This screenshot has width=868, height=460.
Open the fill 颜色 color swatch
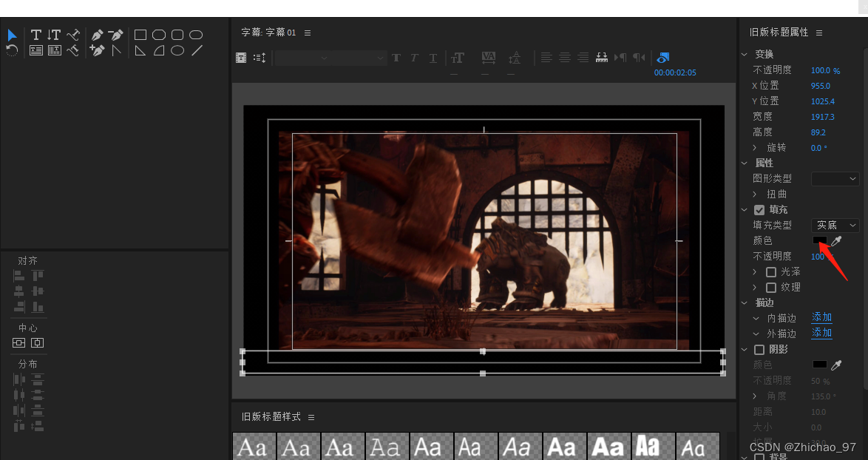[x=819, y=240]
